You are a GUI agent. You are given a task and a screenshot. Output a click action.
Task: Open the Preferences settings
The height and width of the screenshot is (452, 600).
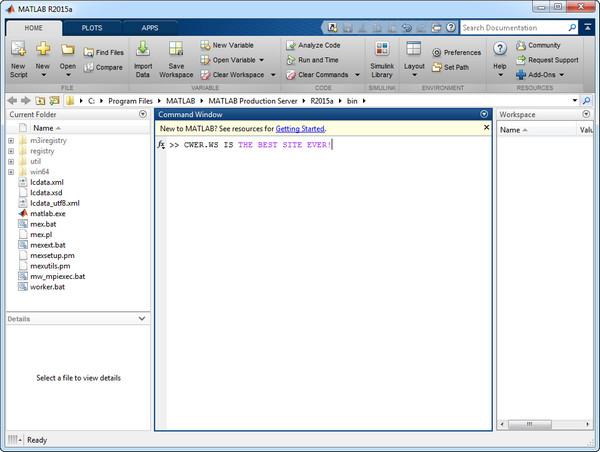(x=456, y=52)
